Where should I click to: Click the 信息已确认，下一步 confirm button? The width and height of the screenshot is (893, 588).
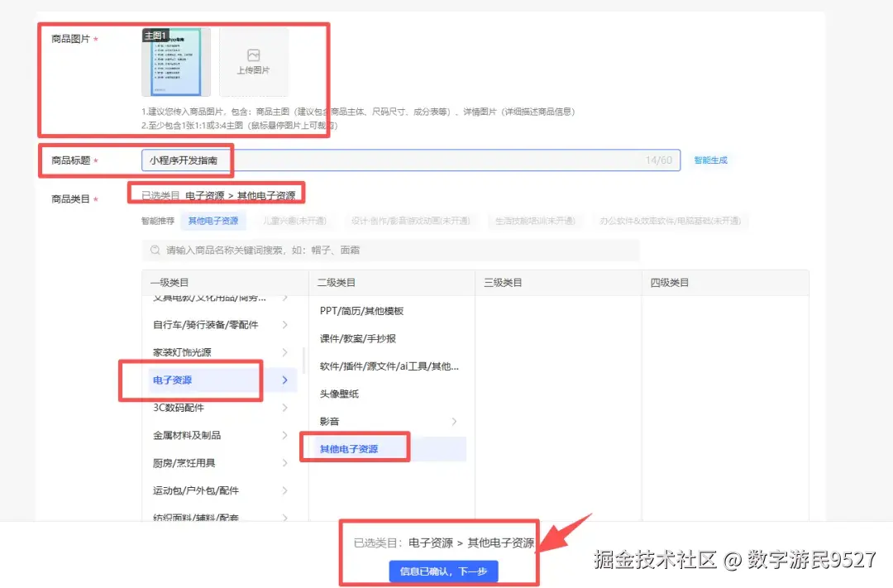pos(443,571)
